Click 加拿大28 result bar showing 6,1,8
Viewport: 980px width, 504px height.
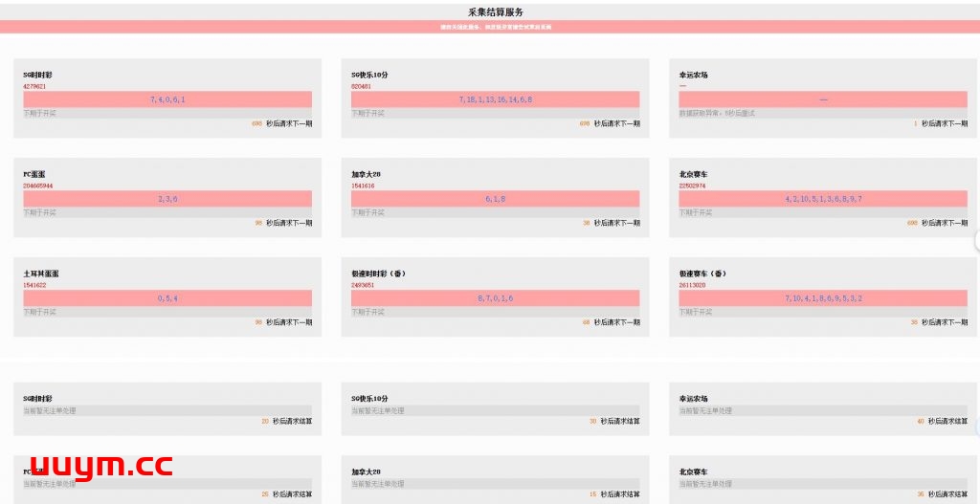pyautogui.click(x=495, y=199)
